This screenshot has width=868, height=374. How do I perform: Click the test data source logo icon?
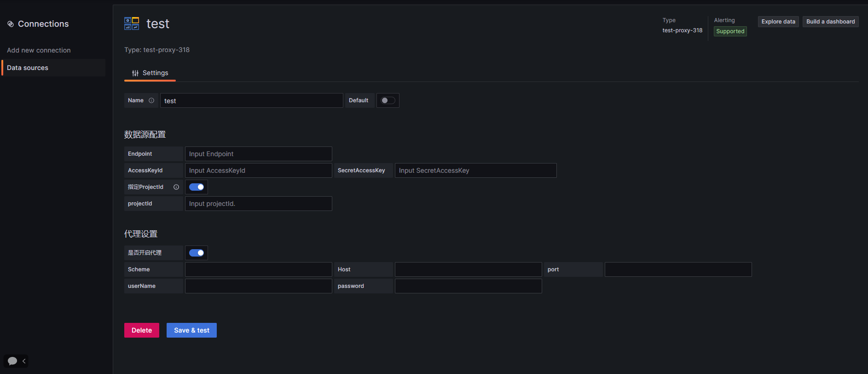tap(132, 23)
